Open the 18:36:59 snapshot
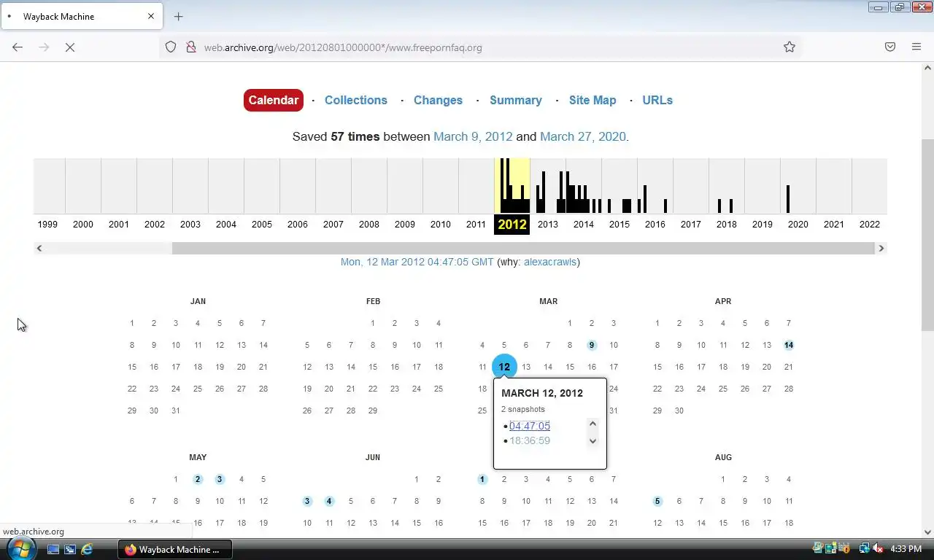Screen dimensions: 934x560 click(530, 440)
